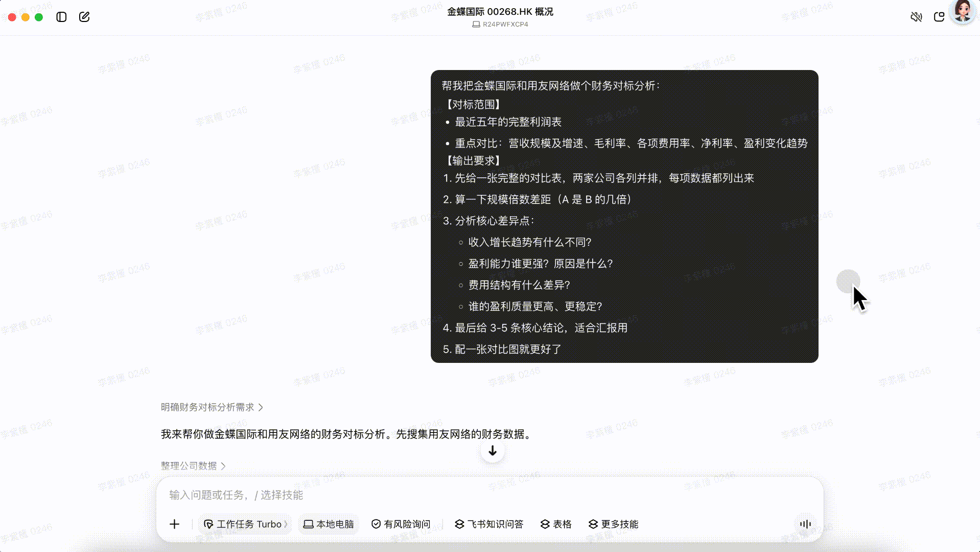Click the muted speaker icon

click(916, 17)
